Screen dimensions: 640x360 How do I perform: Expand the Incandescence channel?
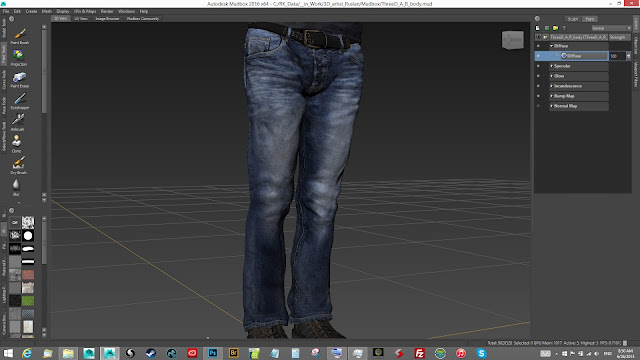551,86
